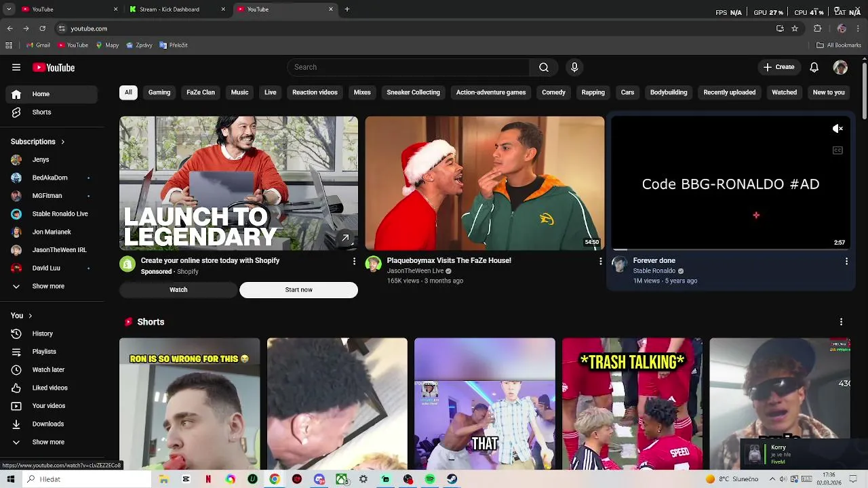
Task: Click the search magnifier button
Action: (x=544, y=67)
